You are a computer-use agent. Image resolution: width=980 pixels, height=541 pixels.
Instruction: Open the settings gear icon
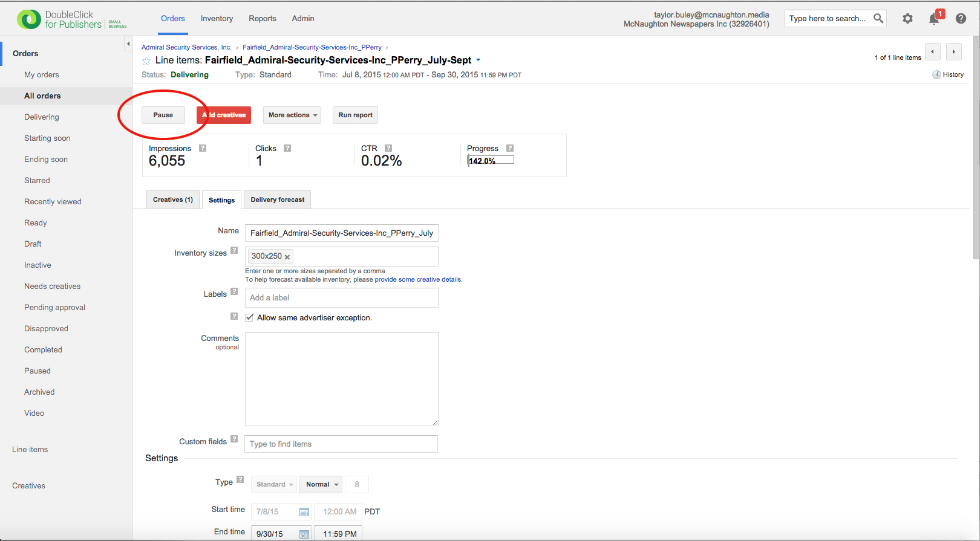point(907,19)
